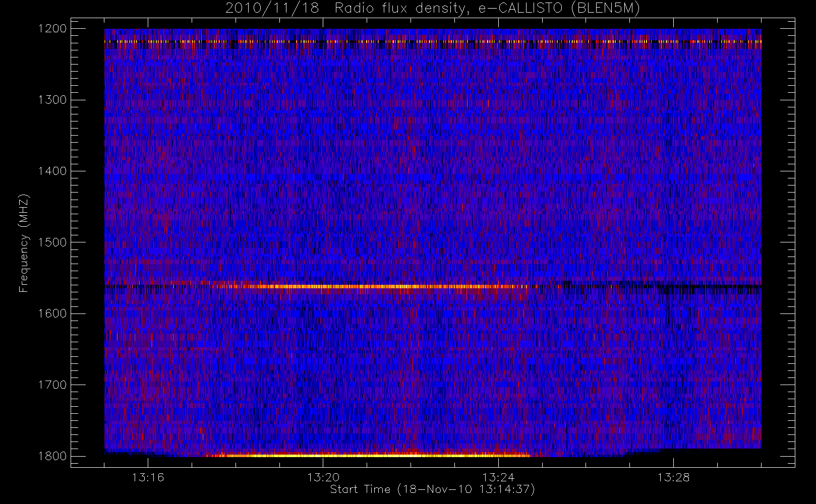Click the 1500 frequency tick label
This screenshot has width=816, height=504.
[x=52, y=242]
